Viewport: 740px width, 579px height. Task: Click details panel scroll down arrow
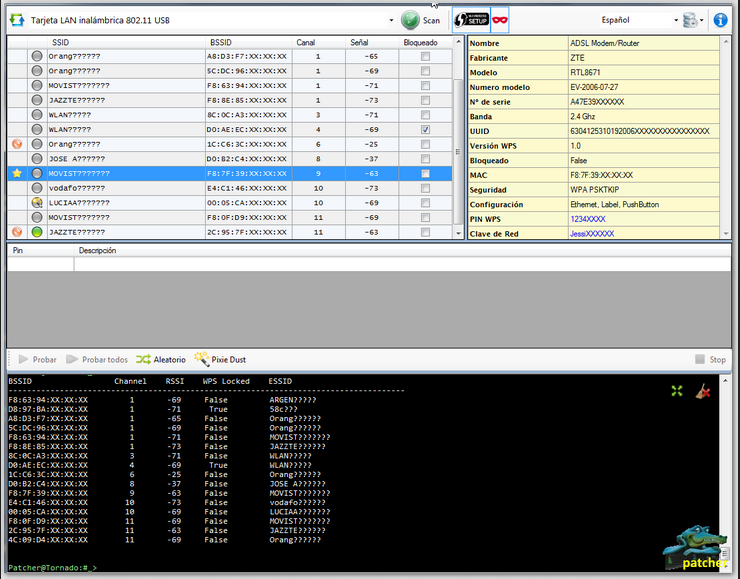(726, 233)
